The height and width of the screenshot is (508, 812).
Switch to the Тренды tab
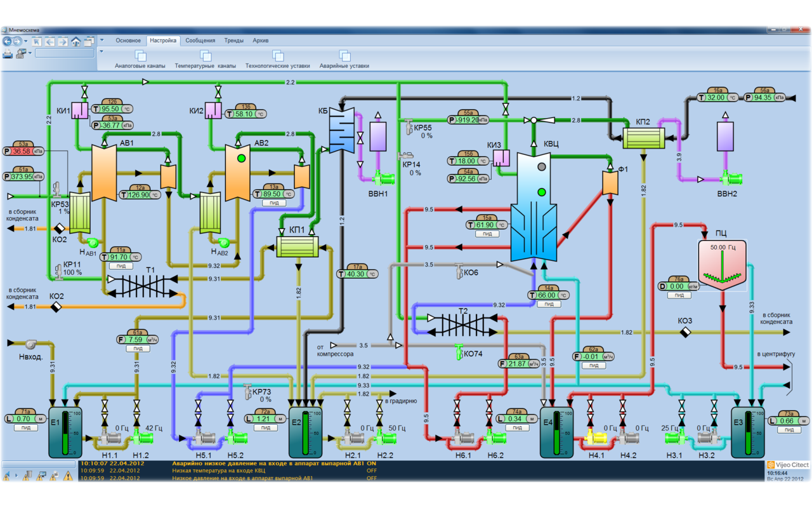point(233,41)
